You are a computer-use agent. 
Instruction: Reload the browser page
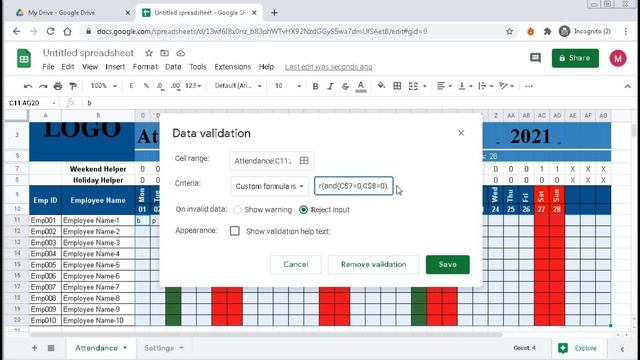pos(50,31)
